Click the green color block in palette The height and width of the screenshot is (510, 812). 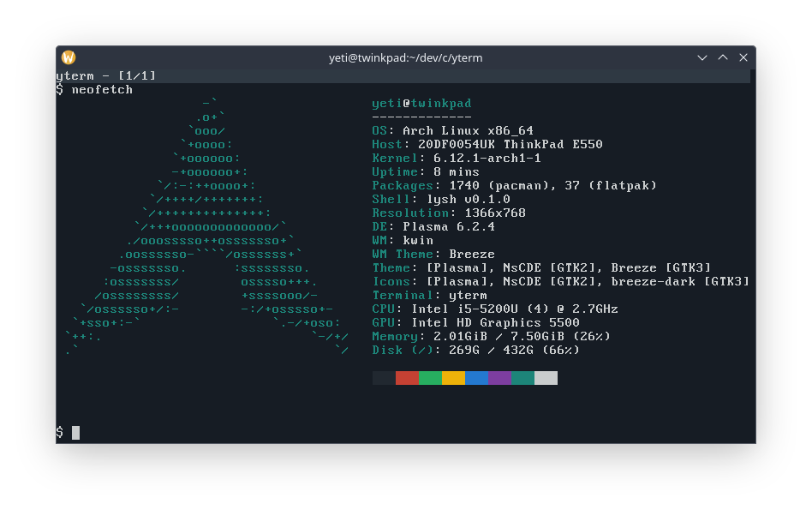[430, 378]
